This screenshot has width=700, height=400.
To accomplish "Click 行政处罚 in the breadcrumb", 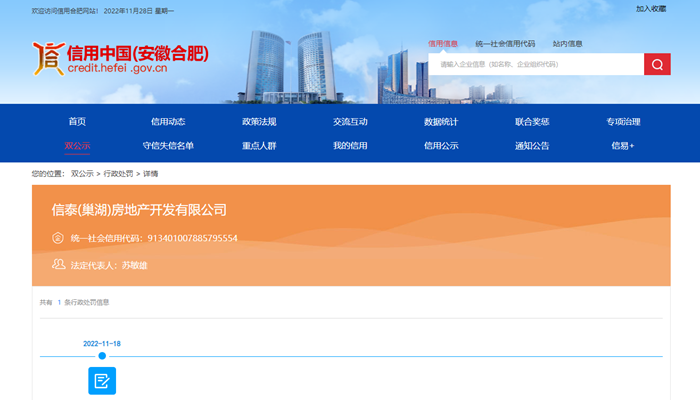I will coord(118,173).
